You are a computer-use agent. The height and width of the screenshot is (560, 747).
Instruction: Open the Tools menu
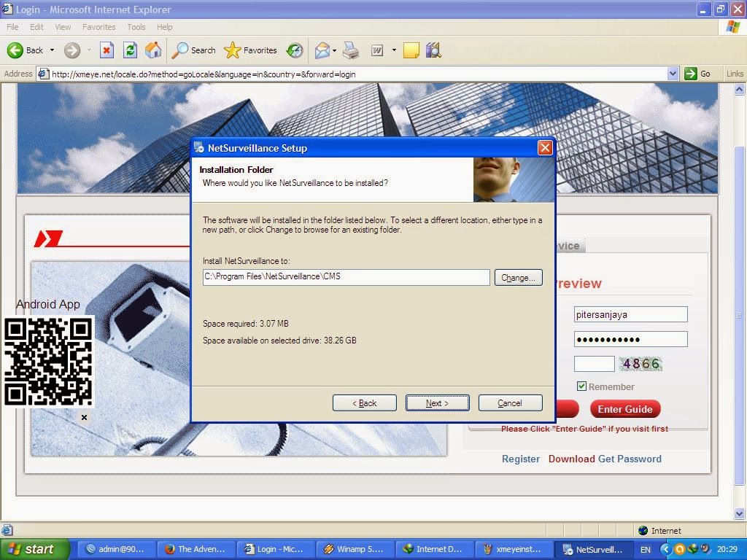(x=136, y=27)
